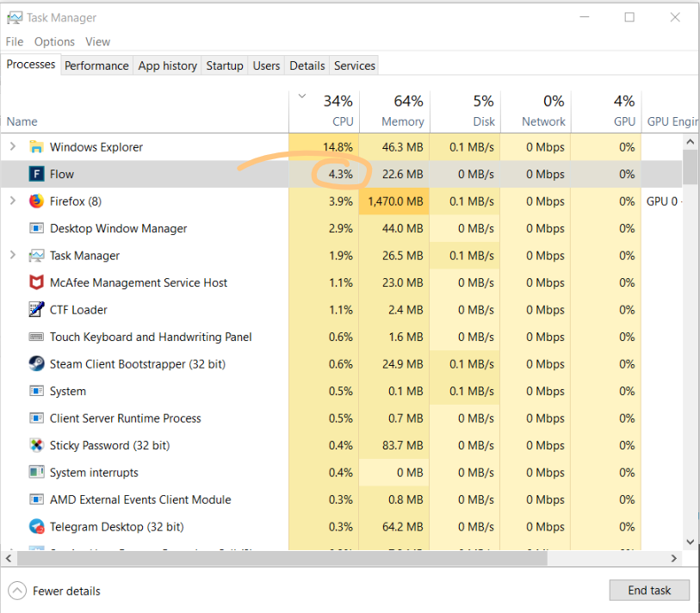
Task: Expand the Firefox (8) process group
Action: (12, 201)
